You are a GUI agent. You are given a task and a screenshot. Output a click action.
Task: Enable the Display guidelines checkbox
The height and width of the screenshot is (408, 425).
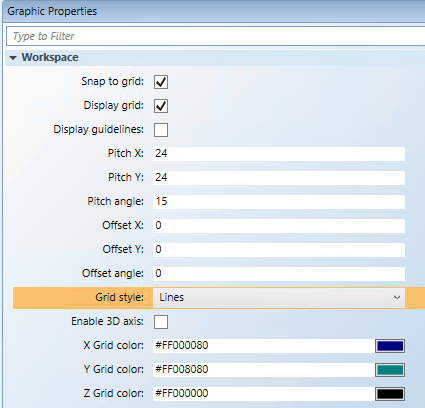161,130
